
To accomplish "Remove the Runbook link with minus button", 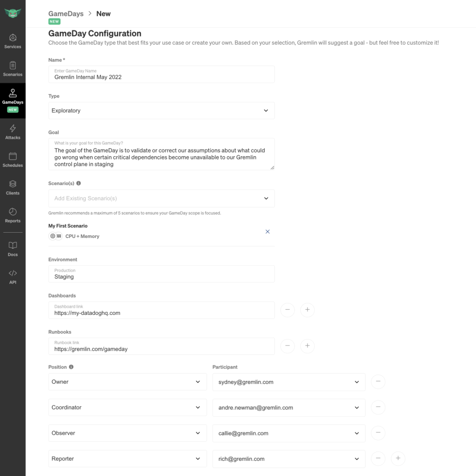I will [x=287, y=346].
